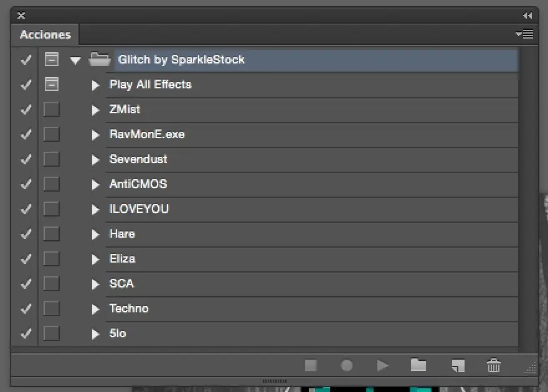The width and height of the screenshot is (548, 392).
Task: Close the Acciones panel with X
Action: click(21, 16)
